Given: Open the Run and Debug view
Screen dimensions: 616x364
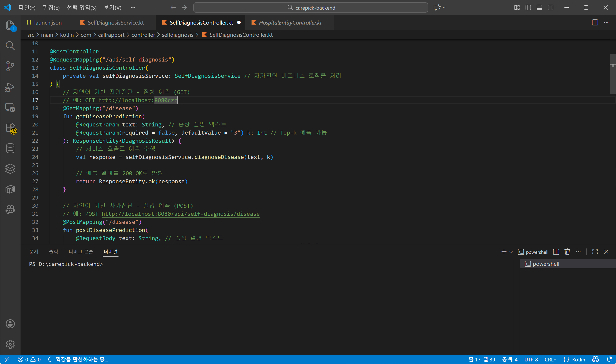Looking at the screenshot, I should [x=10, y=87].
